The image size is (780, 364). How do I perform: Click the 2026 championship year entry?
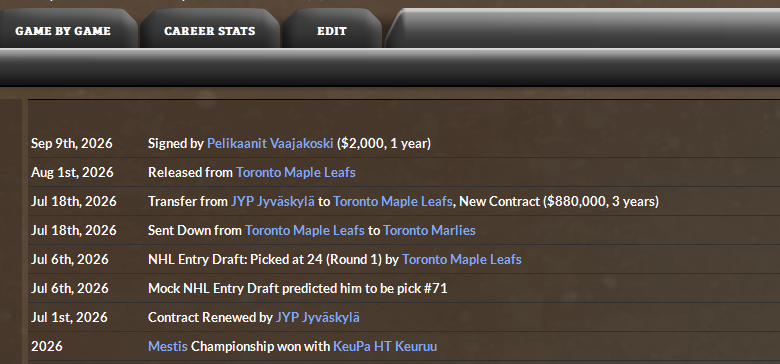click(47, 346)
